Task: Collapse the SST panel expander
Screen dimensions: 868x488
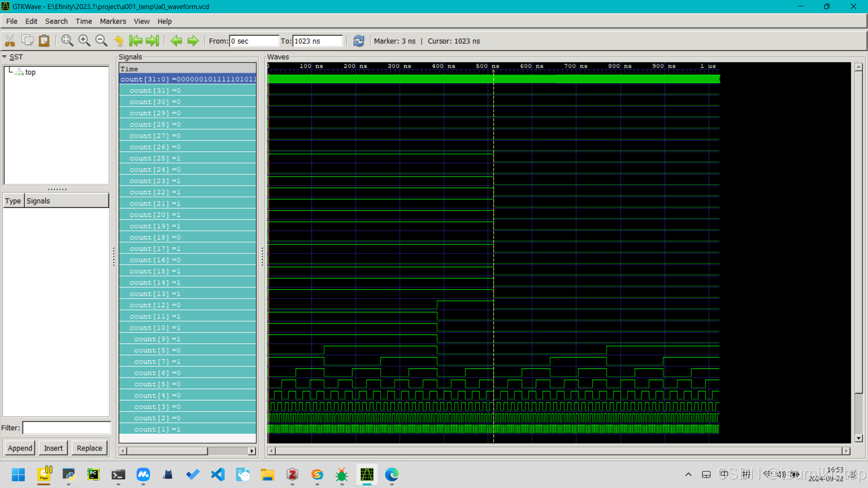Action: point(5,57)
